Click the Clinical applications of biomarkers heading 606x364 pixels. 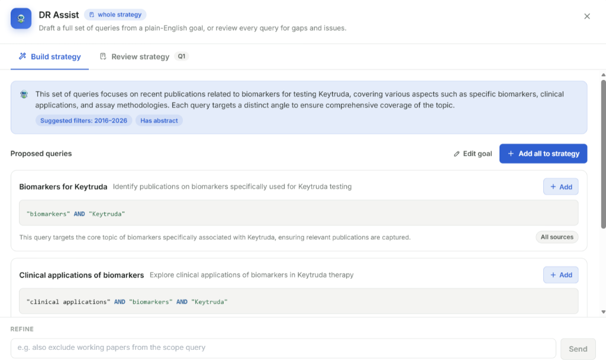tap(82, 275)
